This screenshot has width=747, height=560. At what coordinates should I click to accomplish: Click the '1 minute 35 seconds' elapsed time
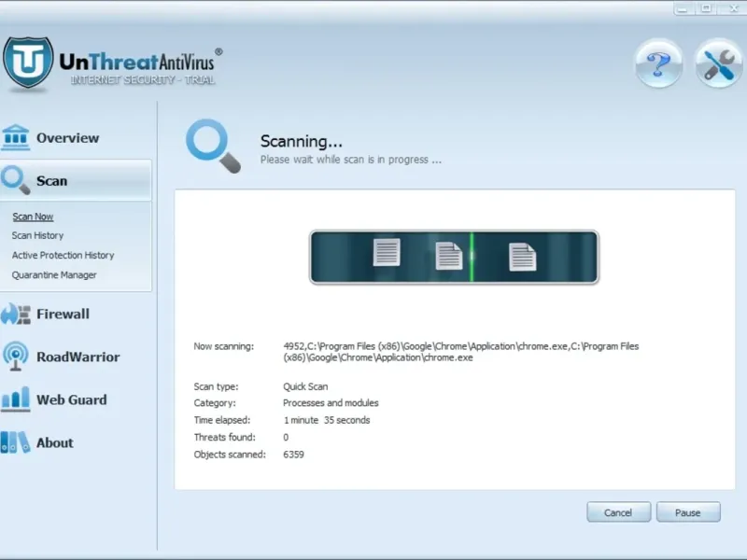pyautogui.click(x=327, y=421)
